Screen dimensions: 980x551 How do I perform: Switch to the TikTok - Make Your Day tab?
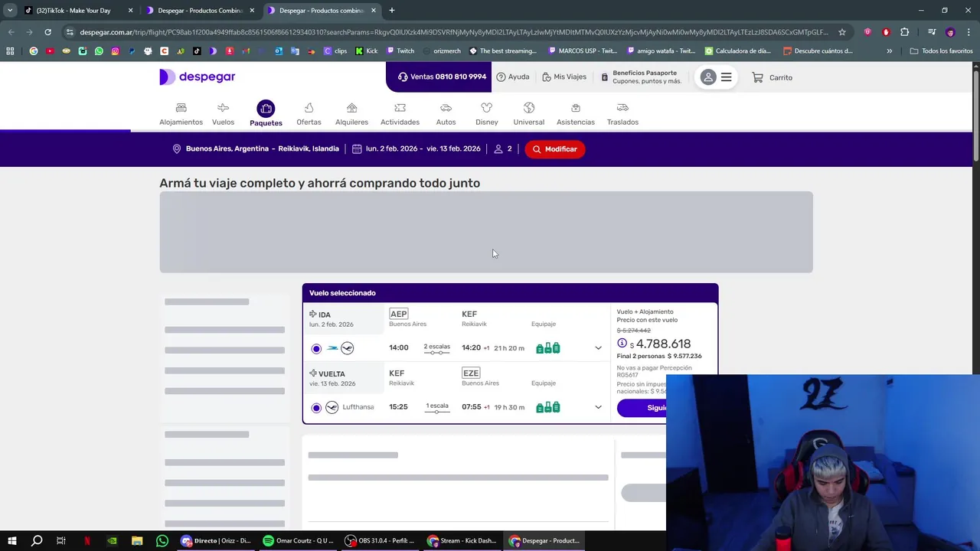click(73, 11)
